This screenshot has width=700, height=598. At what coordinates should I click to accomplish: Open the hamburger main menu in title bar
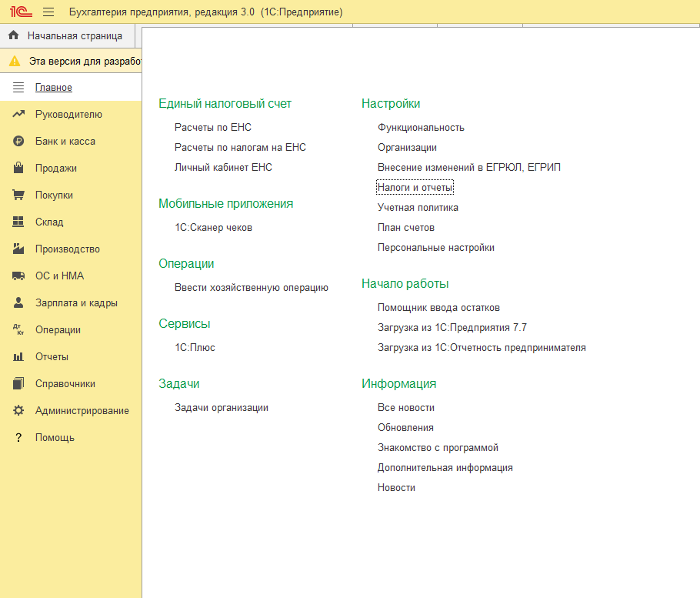[48, 12]
